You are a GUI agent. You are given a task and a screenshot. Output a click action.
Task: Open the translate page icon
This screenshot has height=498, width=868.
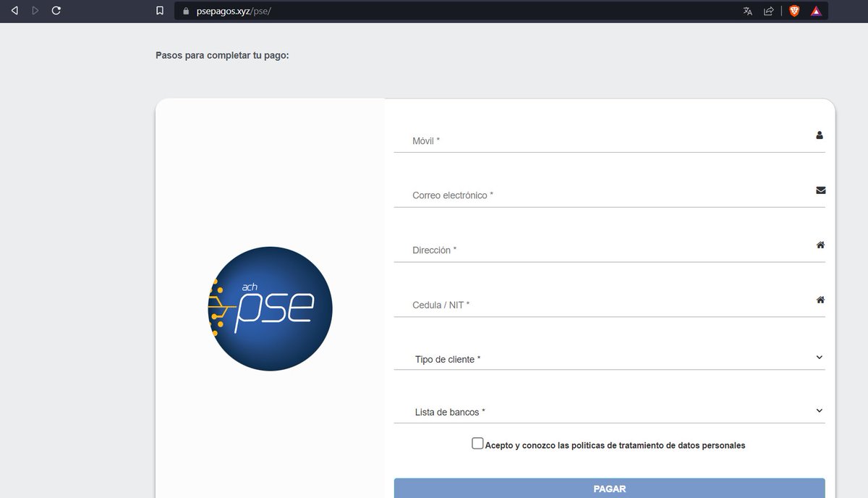pos(748,11)
